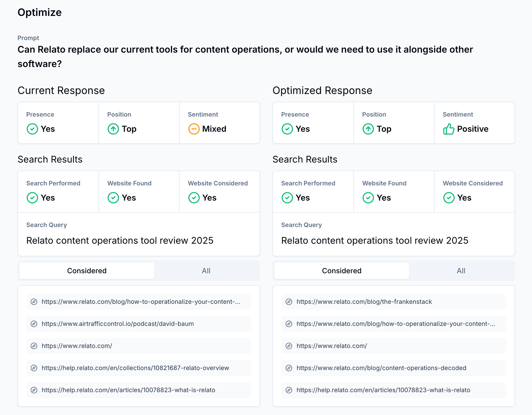Select Considered tab under Optimized Response
This screenshot has width=532, height=415.
tap(341, 271)
